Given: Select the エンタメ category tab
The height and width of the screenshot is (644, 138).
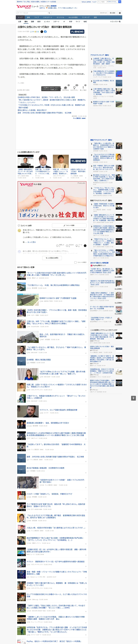Looking at the screenshot, I should click(x=47, y=21).
